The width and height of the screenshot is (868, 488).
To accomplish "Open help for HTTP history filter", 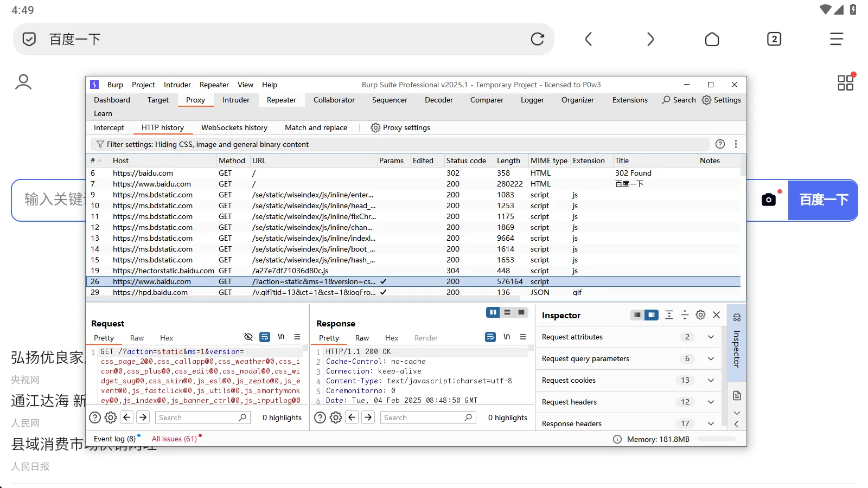I will [x=720, y=144].
